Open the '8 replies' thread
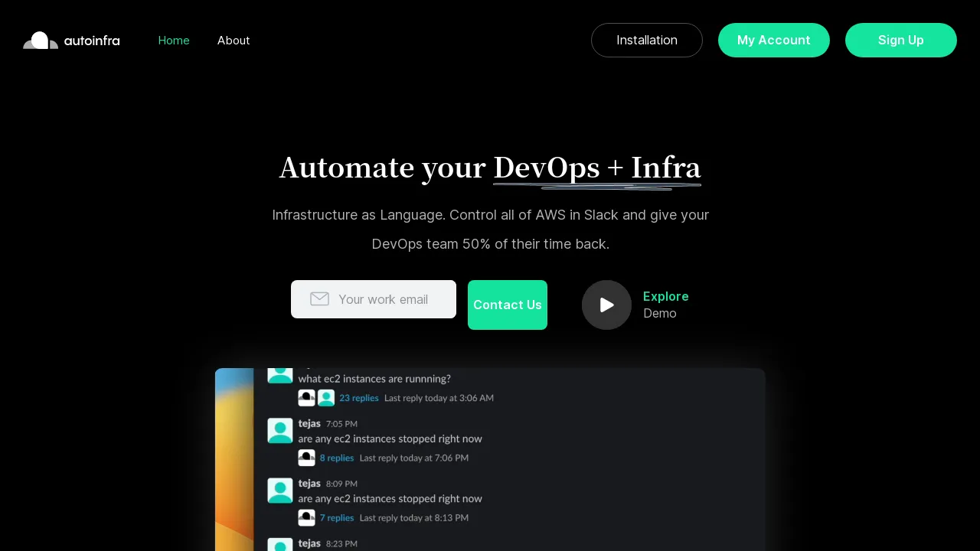Viewport: 980px width, 551px height. tap(337, 457)
